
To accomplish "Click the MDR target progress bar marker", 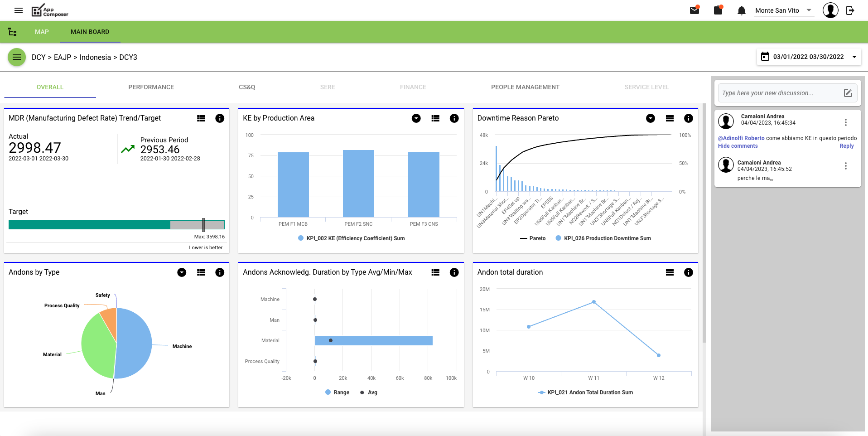I will (203, 225).
